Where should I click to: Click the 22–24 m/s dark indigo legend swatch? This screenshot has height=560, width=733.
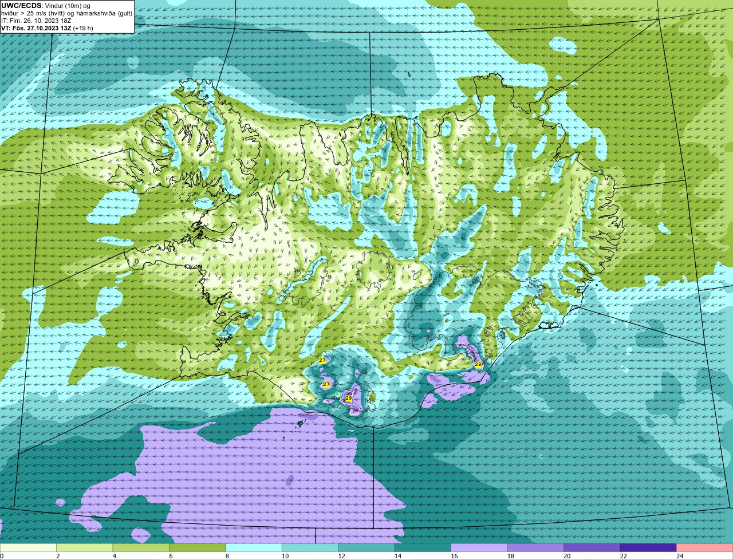tap(648, 548)
